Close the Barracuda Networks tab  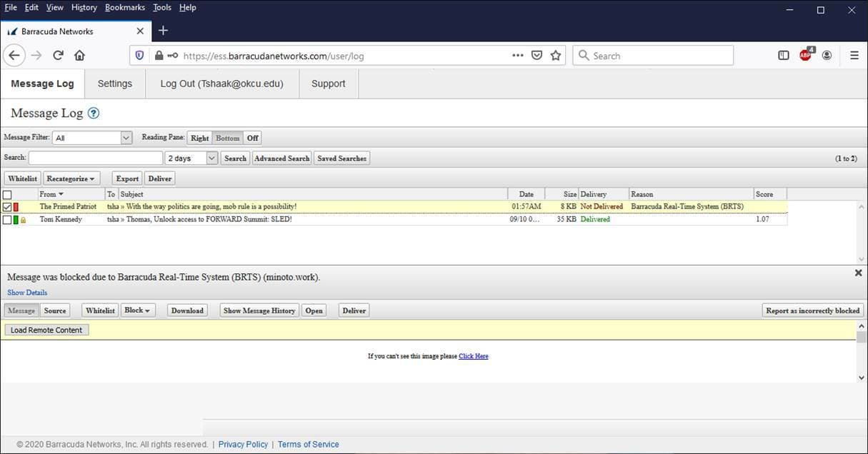140,31
